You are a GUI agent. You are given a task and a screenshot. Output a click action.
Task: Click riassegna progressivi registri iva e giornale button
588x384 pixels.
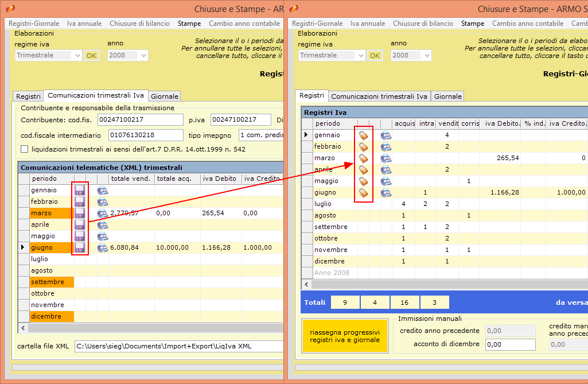[x=345, y=336]
